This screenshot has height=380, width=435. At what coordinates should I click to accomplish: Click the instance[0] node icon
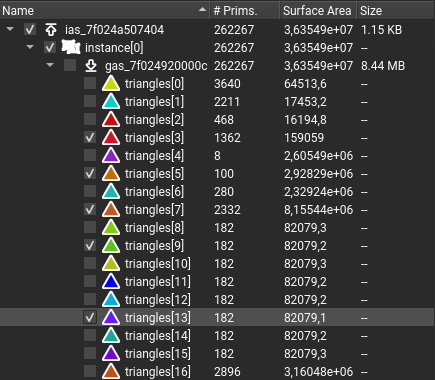coord(71,47)
